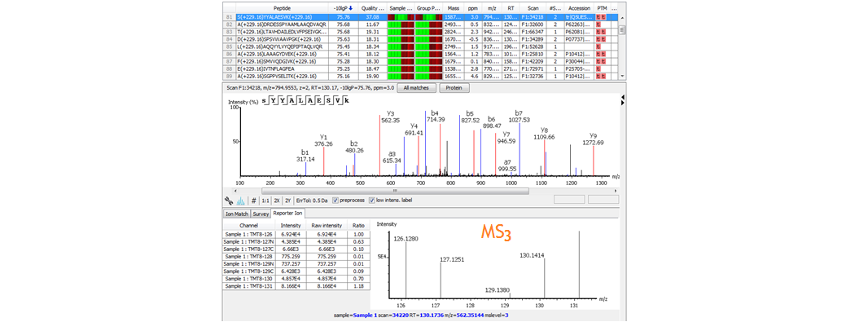Click the ErrTol: 0.5 Da setting
868x322 pixels.
(312, 201)
